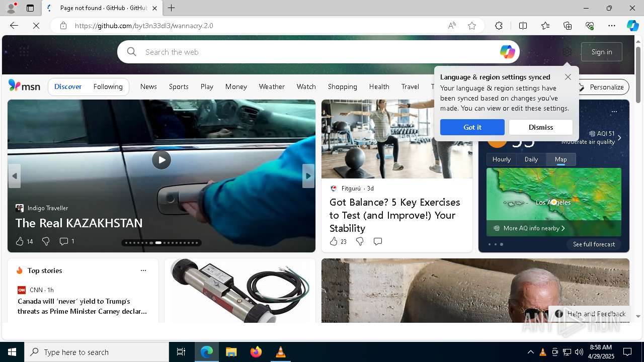This screenshot has height=362, width=644.
Task: Switch weather card to Hourly
Action: click(502, 159)
